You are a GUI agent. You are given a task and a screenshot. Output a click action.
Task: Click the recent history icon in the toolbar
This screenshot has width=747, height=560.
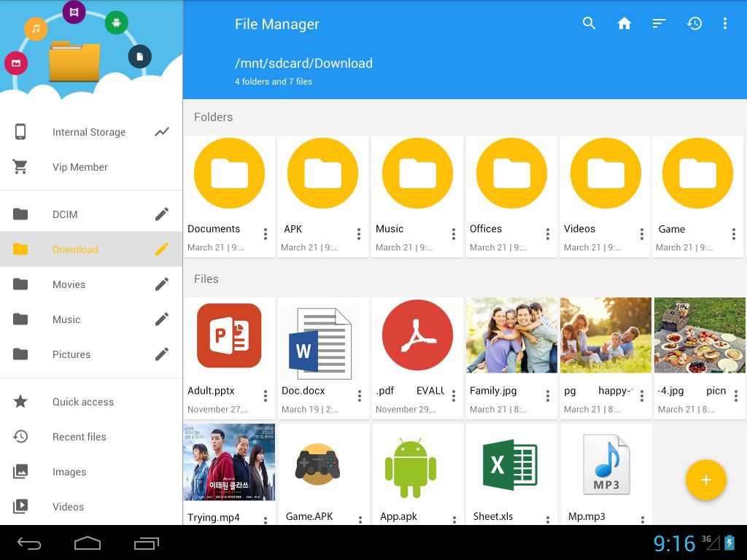coord(694,23)
